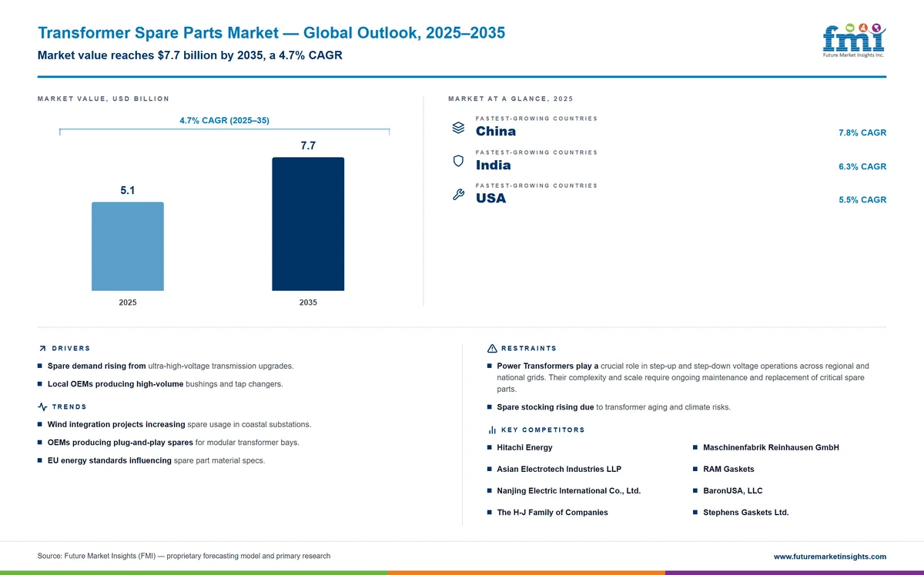
Task: Click the Key Competitors heading
Action: [x=543, y=430]
